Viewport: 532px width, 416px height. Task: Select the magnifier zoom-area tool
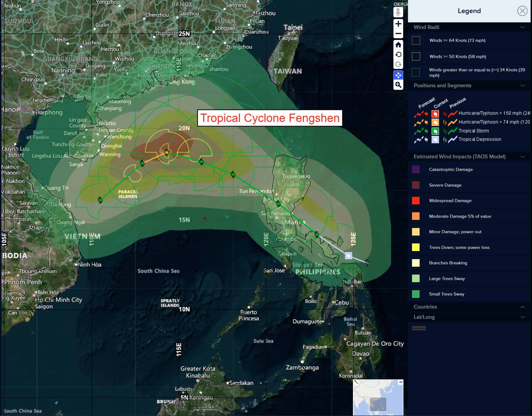point(398,85)
